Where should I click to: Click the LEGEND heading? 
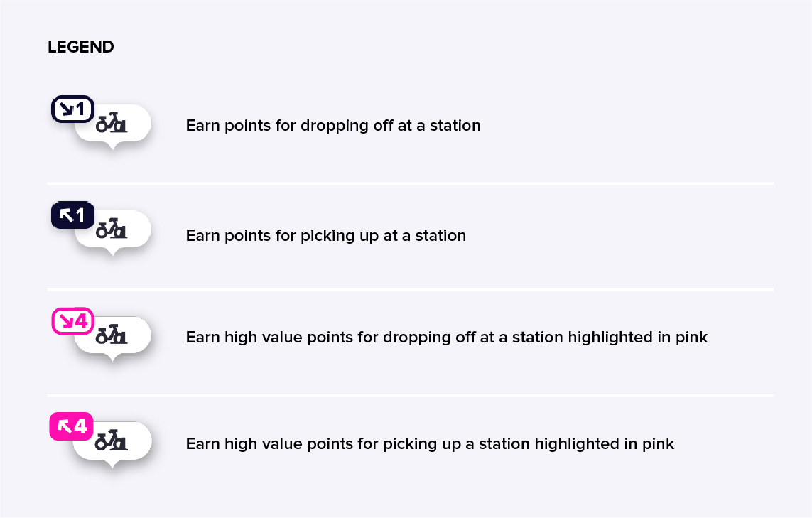pos(80,48)
